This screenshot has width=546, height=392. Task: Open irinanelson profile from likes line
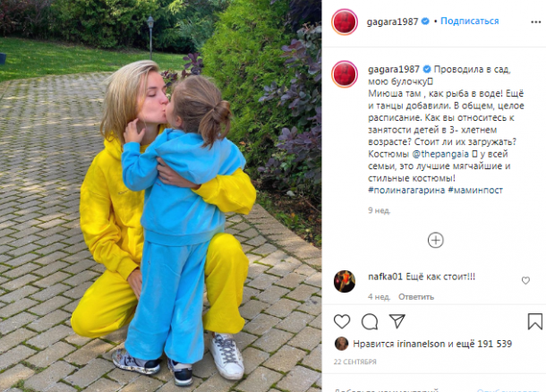point(421,344)
